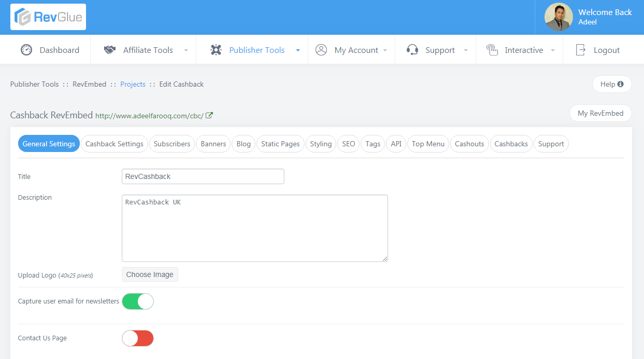The width and height of the screenshot is (644, 359).
Task: Disable capture user email for newsletters
Action: coord(138,301)
